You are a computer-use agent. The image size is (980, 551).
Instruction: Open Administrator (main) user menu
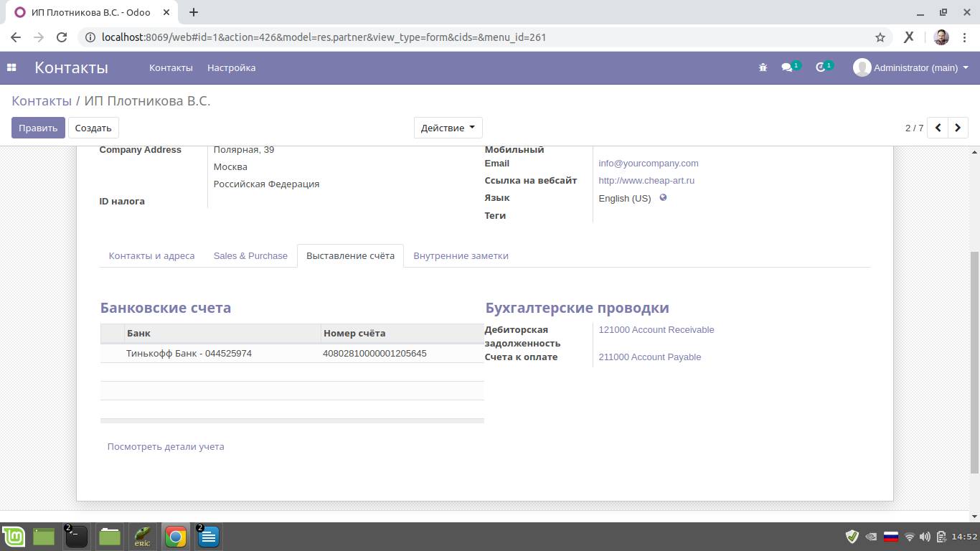[x=911, y=67]
